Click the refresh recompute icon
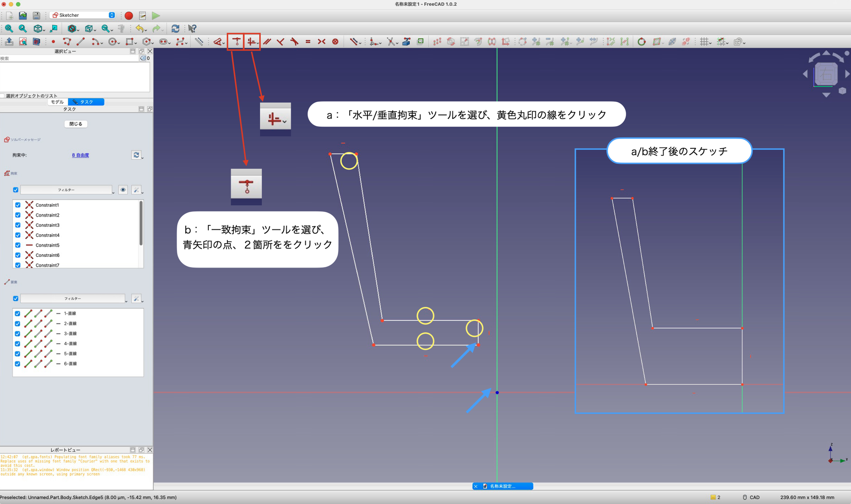 click(176, 28)
